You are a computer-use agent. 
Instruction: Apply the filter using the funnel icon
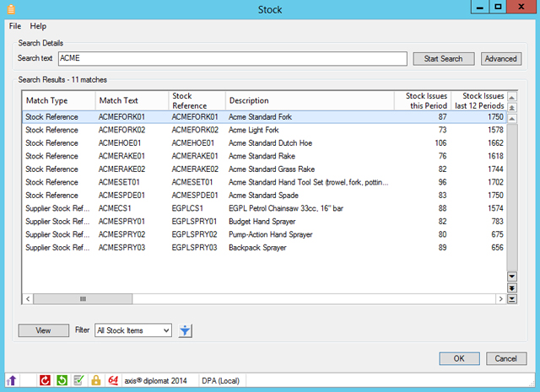pos(186,330)
